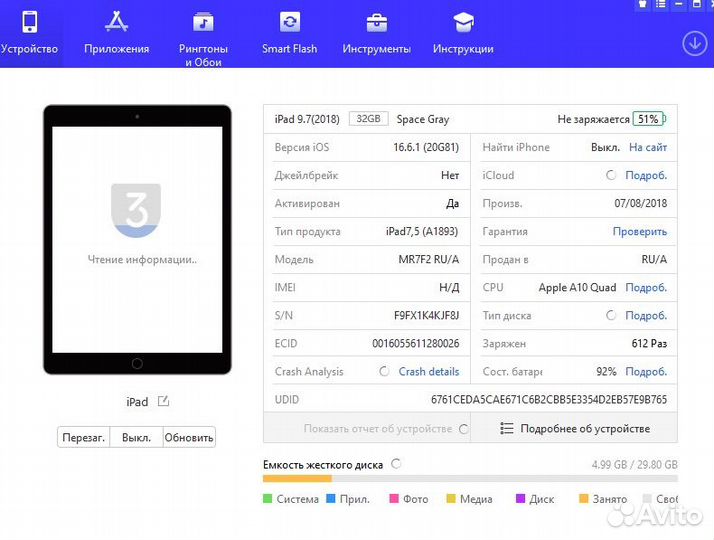Click the disk capacity usage bar
Screen dimensions: 714x540
pyautogui.click(x=470, y=479)
